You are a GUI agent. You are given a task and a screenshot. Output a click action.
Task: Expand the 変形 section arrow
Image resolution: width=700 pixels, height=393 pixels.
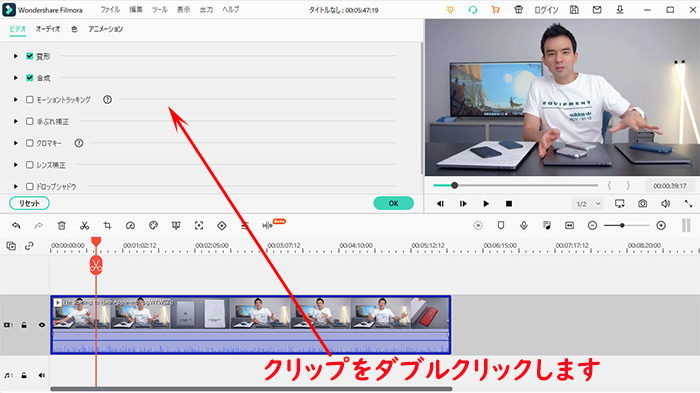[16, 56]
